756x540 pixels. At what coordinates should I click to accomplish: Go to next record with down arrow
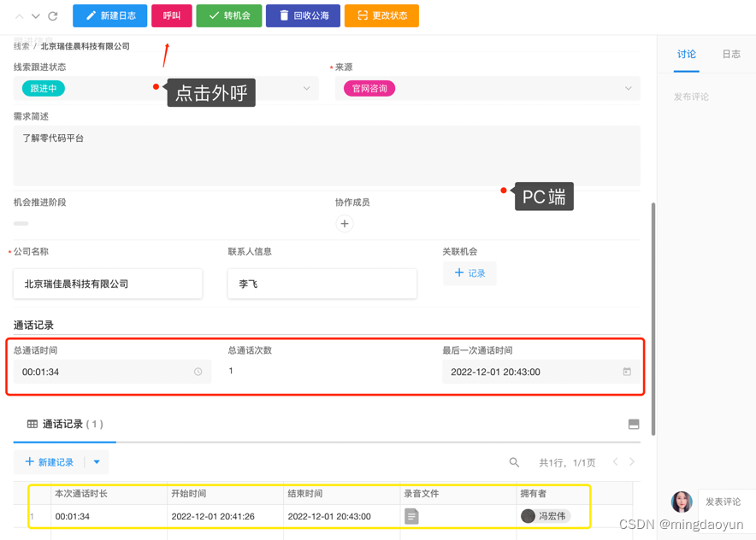(x=36, y=16)
